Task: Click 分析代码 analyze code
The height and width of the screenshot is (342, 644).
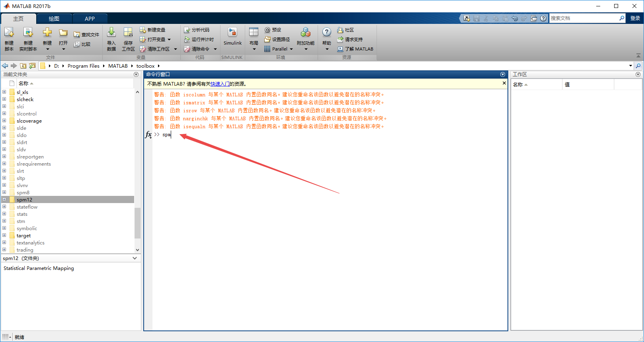Action: [x=197, y=30]
